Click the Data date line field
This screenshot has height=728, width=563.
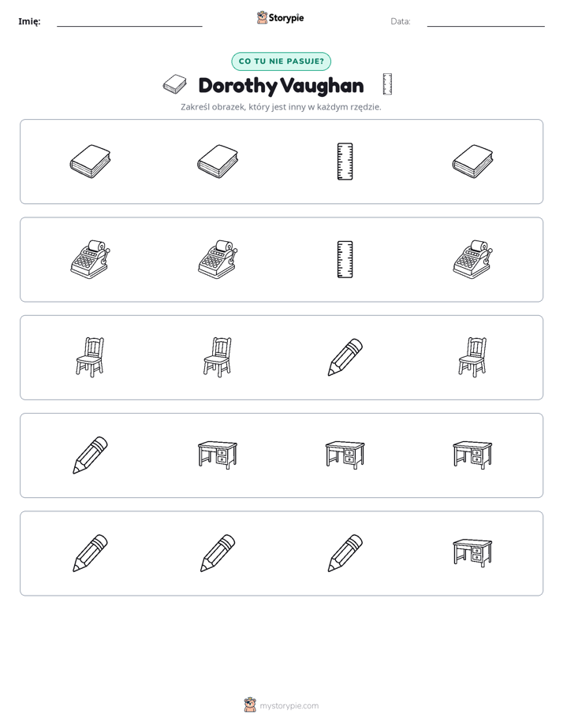point(486,21)
